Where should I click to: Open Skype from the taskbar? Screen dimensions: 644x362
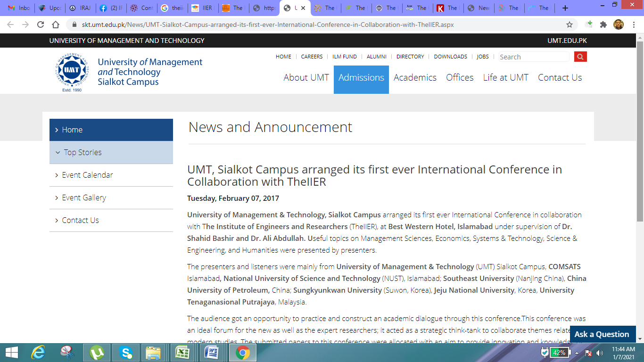coord(125,352)
